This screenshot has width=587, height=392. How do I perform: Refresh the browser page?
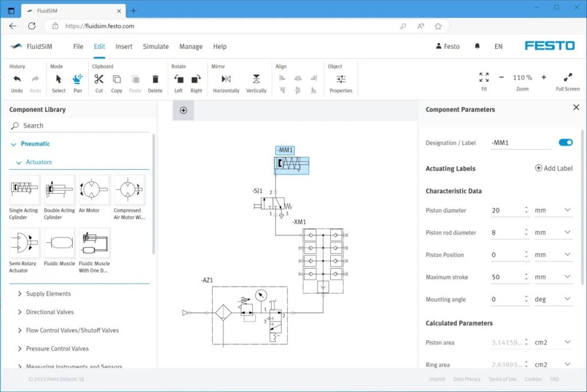click(x=32, y=26)
